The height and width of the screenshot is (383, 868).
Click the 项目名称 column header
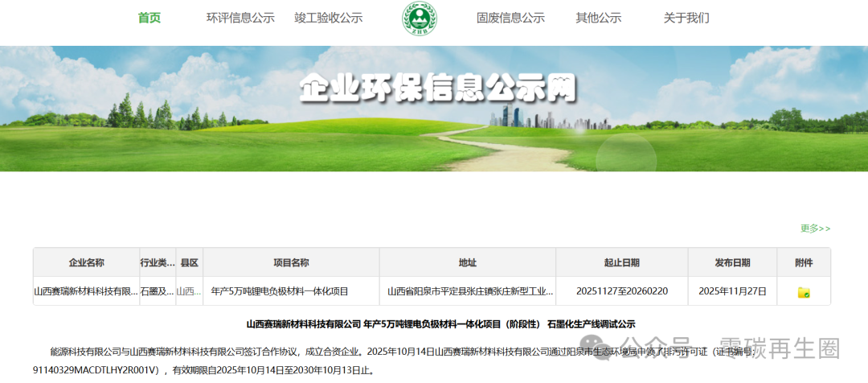pos(291,262)
